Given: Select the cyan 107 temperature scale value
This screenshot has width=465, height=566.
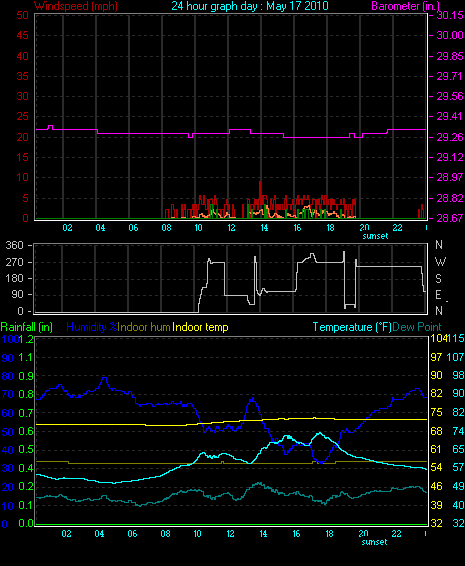Looking at the screenshot, I should tap(455, 357).
